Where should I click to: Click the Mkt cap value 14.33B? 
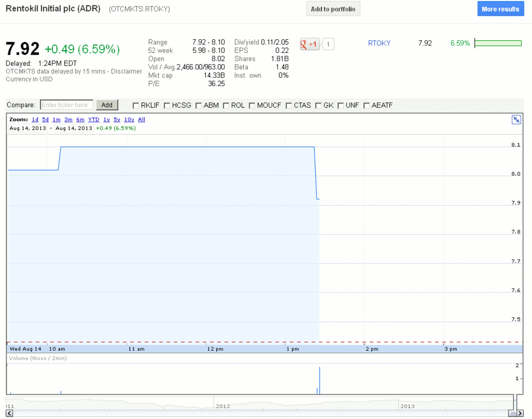coord(214,75)
